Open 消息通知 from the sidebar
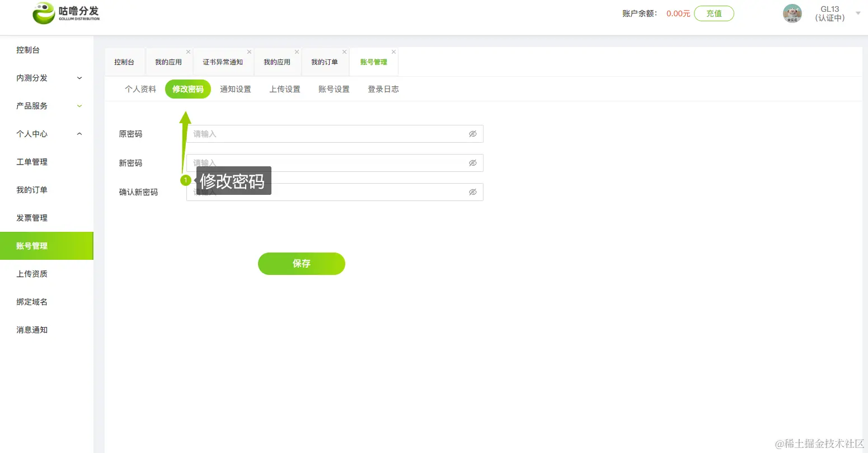868x453 pixels. click(x=31, y=329)
